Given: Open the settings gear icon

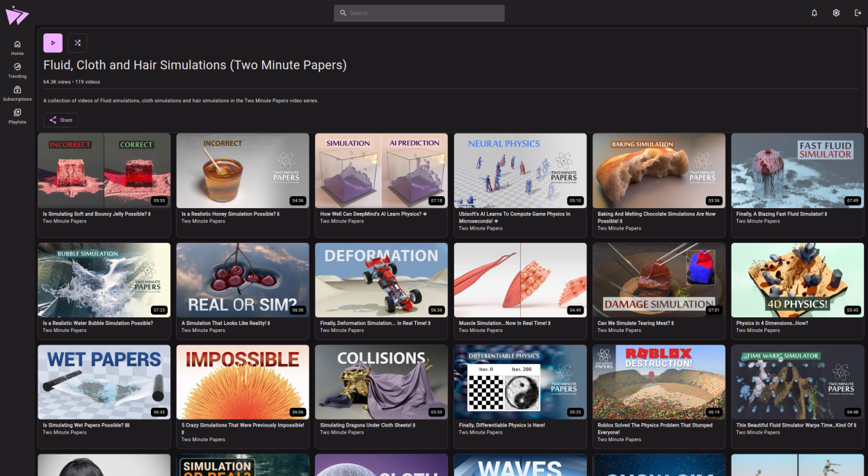Looking at the screenshot, I should coord(836,13).
